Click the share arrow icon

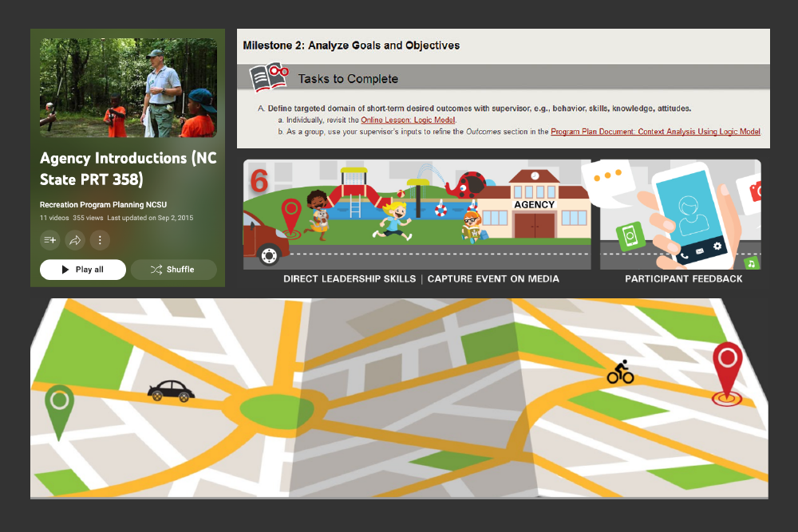75,240
